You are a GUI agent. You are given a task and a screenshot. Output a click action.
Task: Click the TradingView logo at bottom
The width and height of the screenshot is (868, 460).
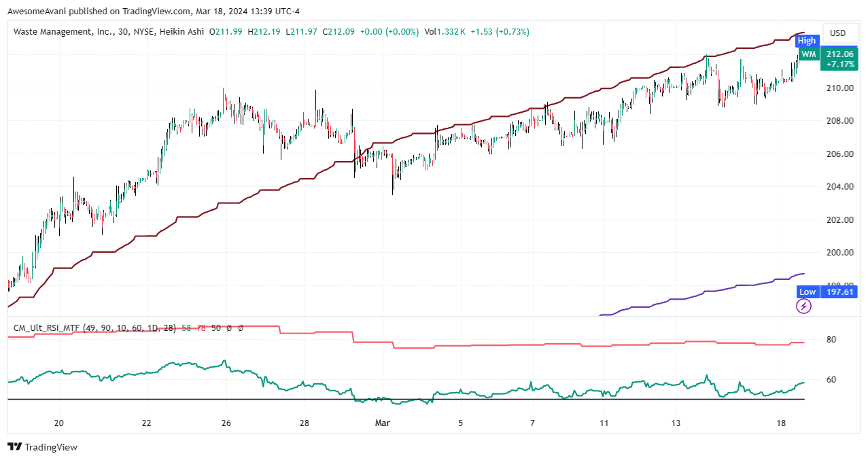pos(42,446)
